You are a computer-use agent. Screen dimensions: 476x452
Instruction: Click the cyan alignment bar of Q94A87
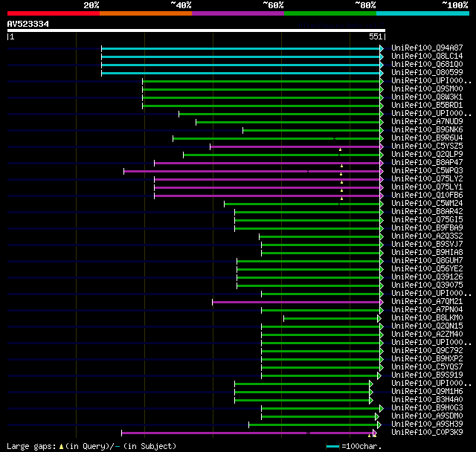[x=240, y=48]
